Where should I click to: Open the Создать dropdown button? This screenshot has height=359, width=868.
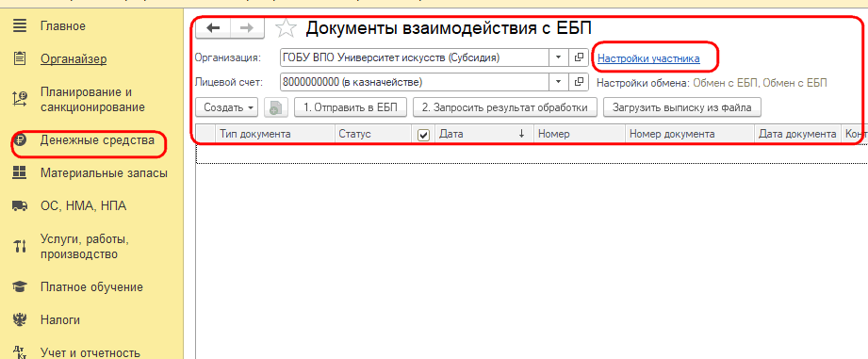click(228, 107)
